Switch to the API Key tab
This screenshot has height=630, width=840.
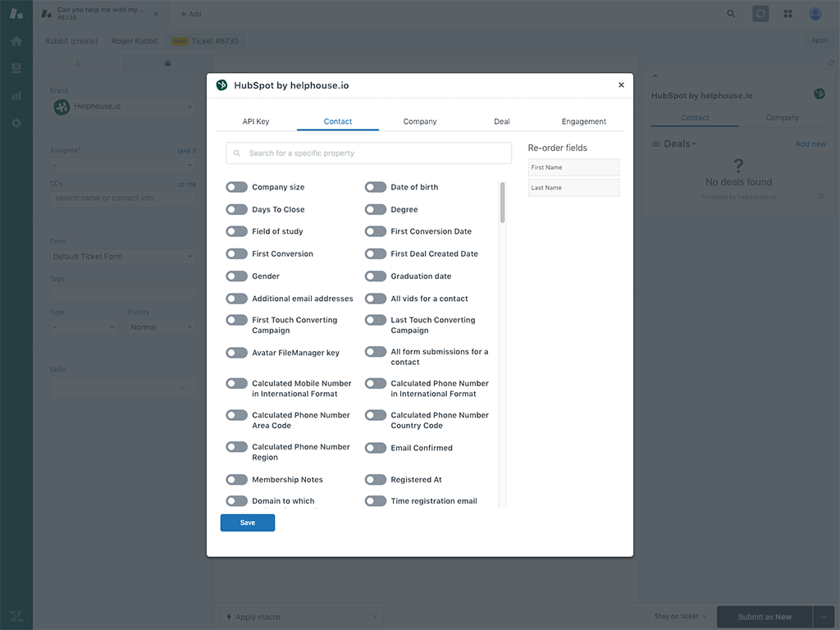click(256, 121)
